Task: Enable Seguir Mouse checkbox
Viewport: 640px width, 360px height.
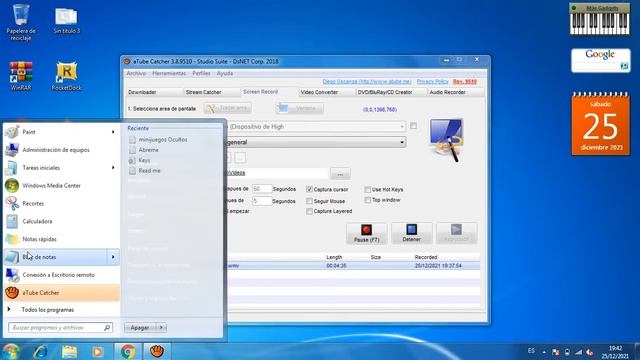Action: pyautogui.click(x=309, y=201)
